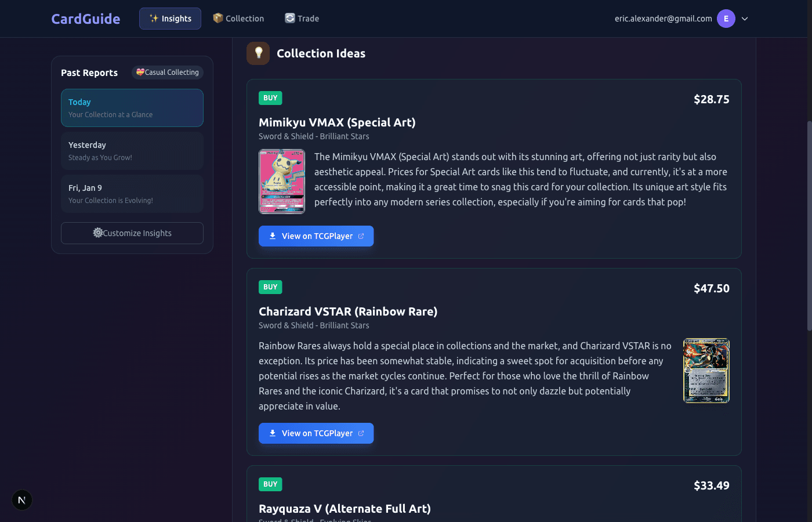Select the Yesterday report in Past Reports

132,150
